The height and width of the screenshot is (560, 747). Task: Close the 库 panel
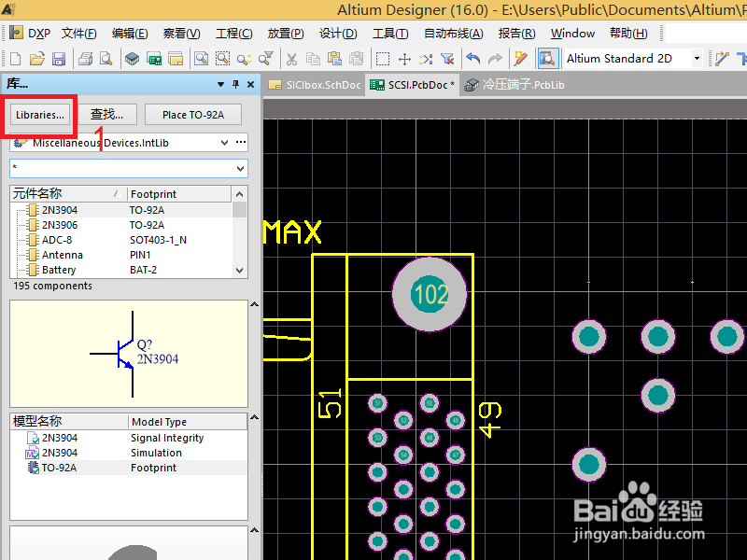[250, 84]
